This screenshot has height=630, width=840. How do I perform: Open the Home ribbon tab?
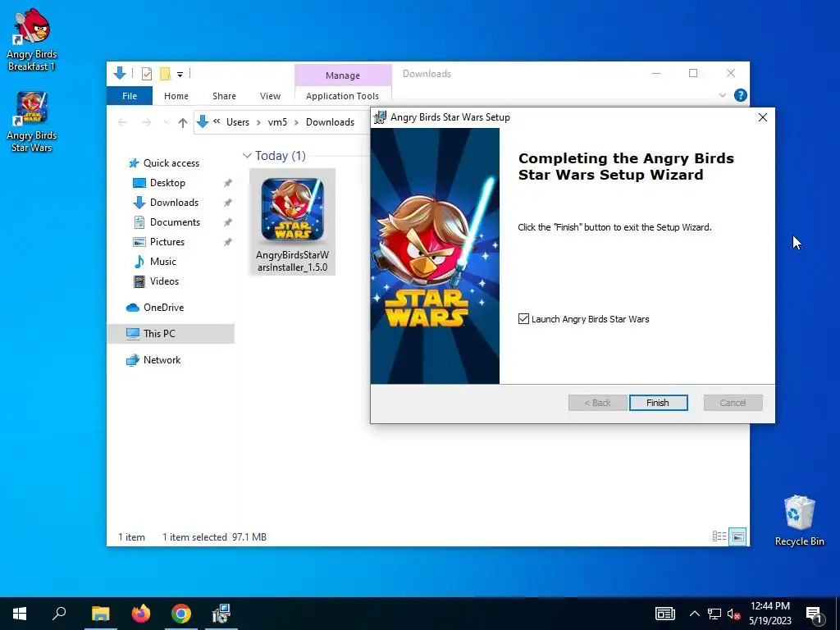pyautogui.click(x=176, y=96)
